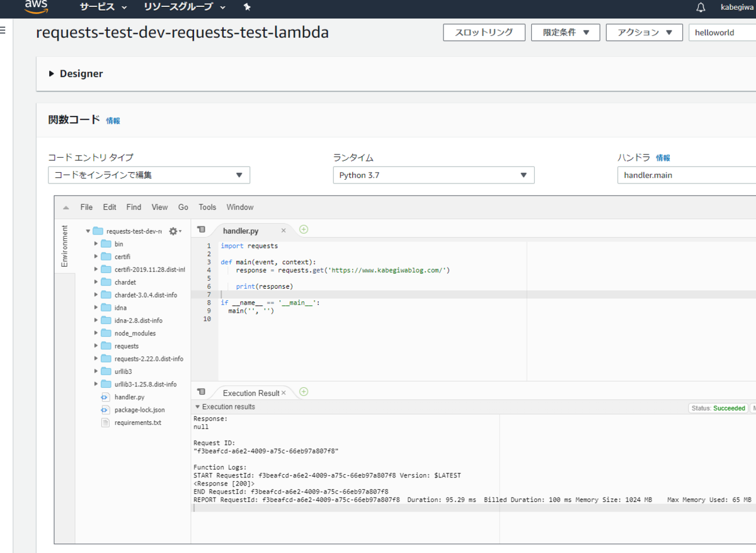
Task: Open the View menu
Action: [160, 207]
